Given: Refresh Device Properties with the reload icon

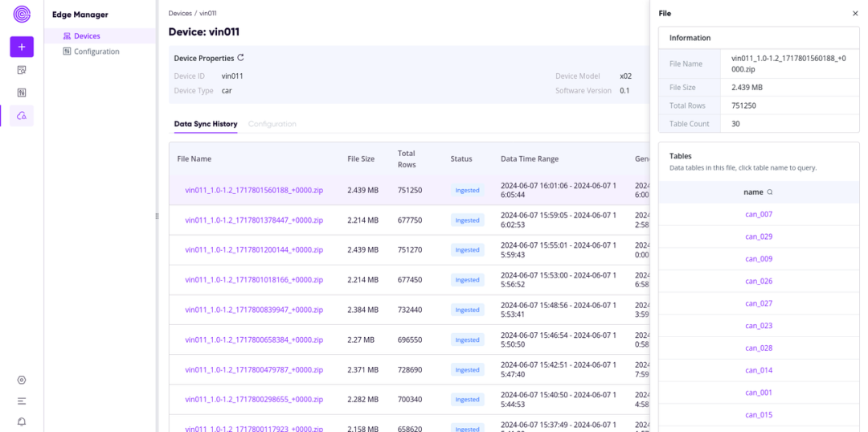Looking at the screenshot, I should click(x=240, y=58).
